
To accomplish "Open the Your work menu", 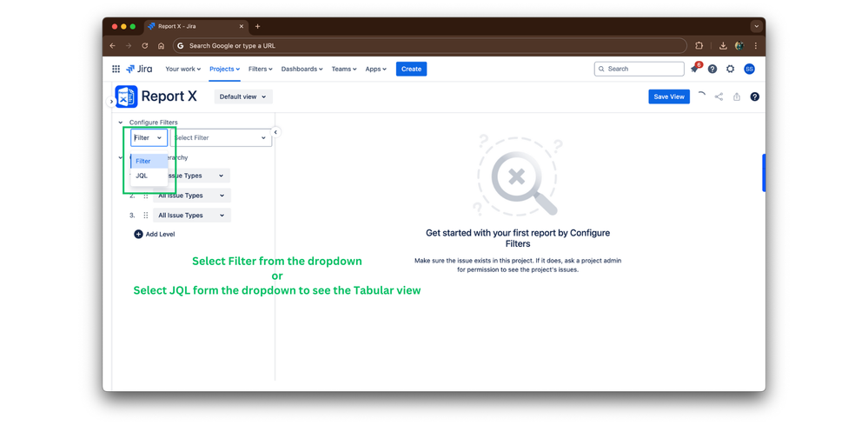I will pos(183,70).
